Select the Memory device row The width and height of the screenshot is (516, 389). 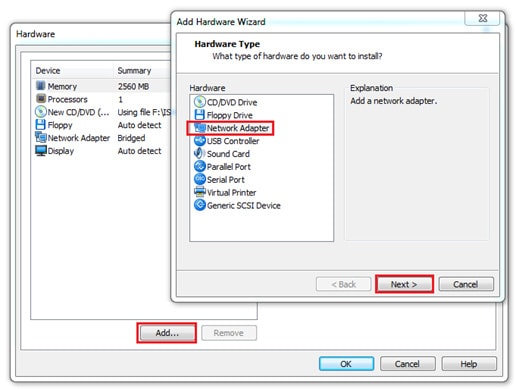(102, 86)
